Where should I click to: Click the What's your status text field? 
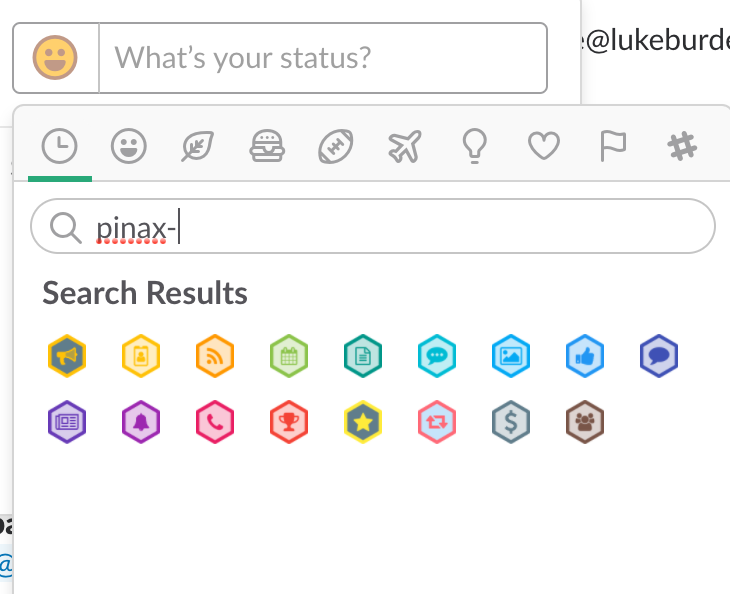[x=322, y=58]
